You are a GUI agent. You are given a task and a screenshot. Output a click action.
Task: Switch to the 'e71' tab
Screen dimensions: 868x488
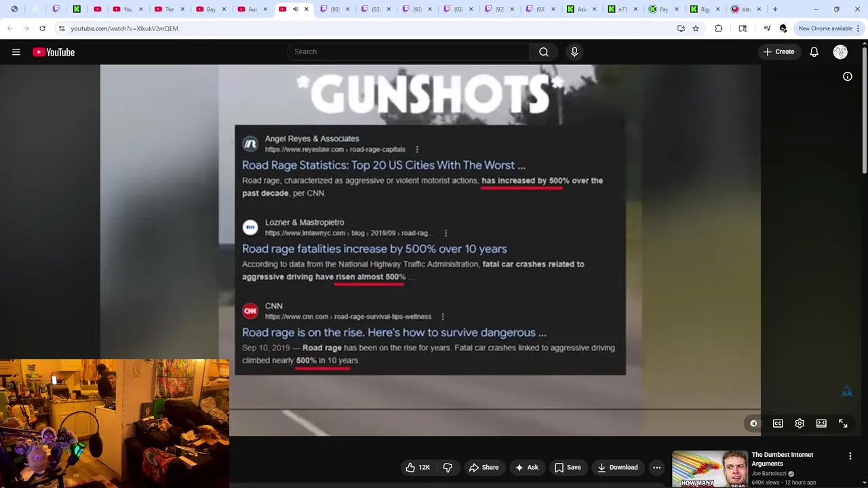[623, 9]
